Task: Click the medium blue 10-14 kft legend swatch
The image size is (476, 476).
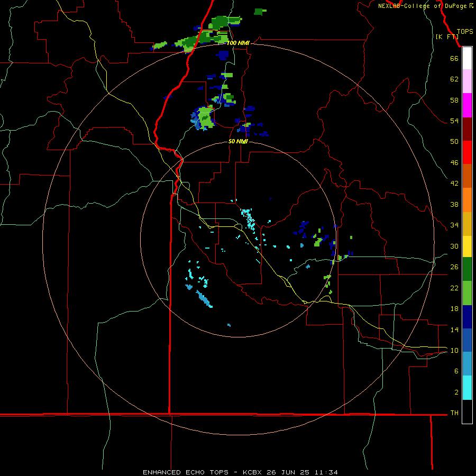Action: [467, 340]
